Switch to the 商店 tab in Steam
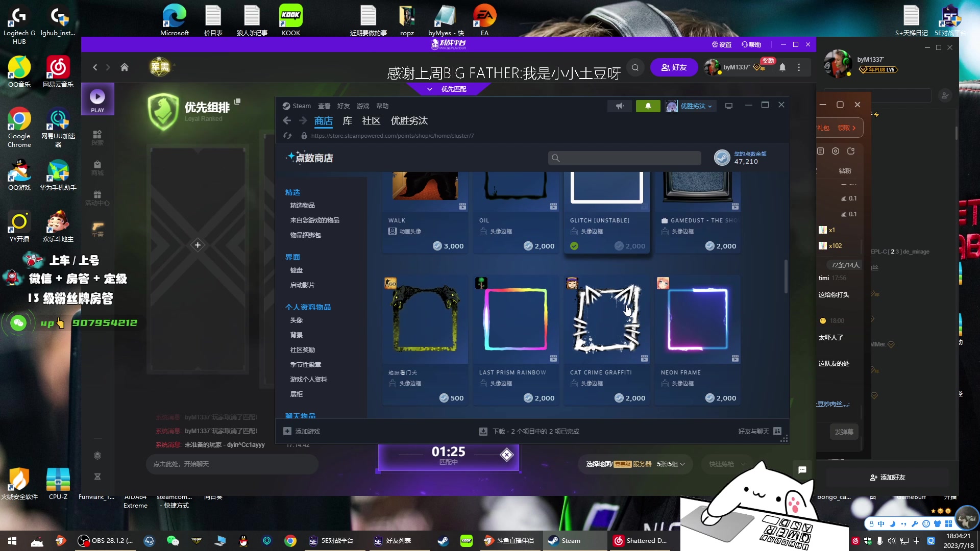The image size is (980, 551). tap(324, 121)
